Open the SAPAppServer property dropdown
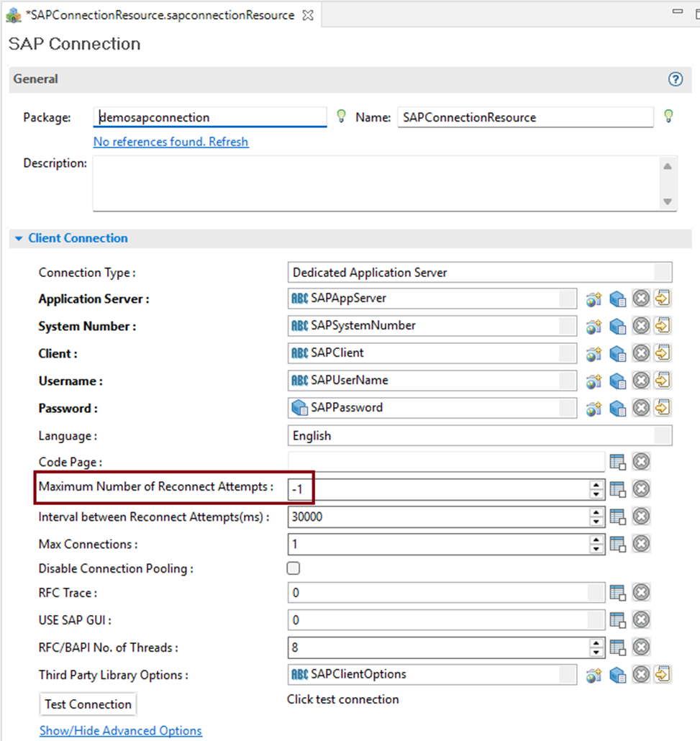The image size is (700, 741). [x=567, y=298]
